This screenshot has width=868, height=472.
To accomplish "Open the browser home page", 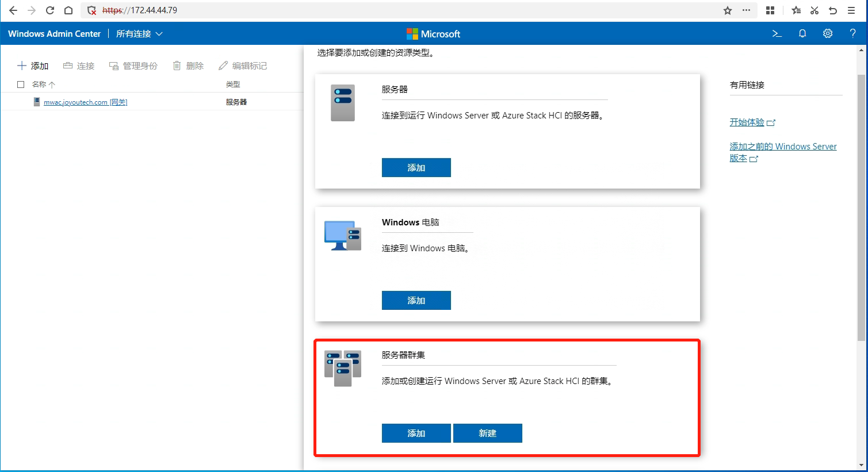I will 68,10.
